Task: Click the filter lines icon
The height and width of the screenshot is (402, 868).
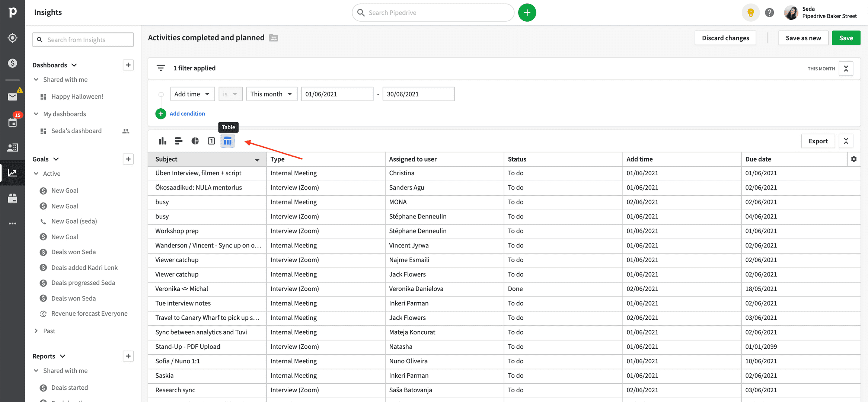Action: tap(161, 68)
